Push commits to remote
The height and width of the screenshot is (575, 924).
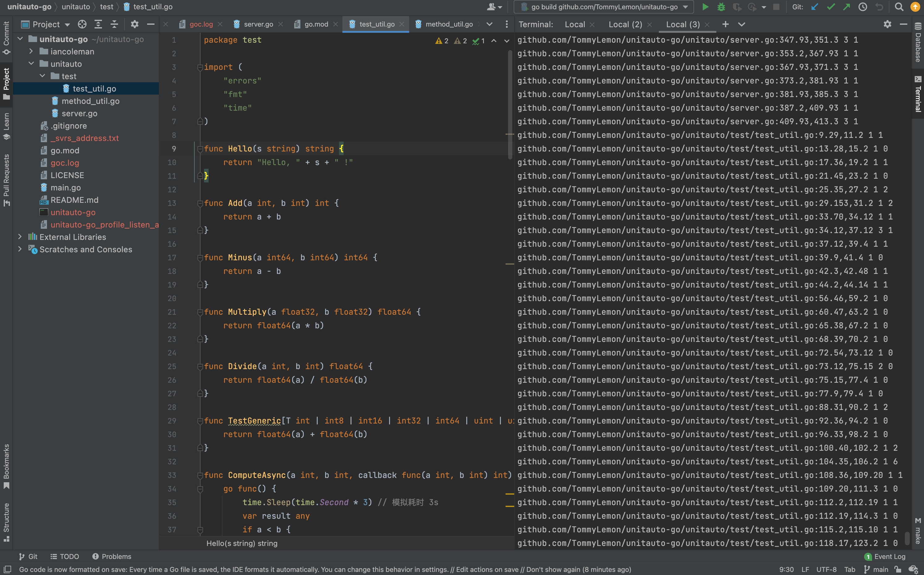[x=846, y=7]
